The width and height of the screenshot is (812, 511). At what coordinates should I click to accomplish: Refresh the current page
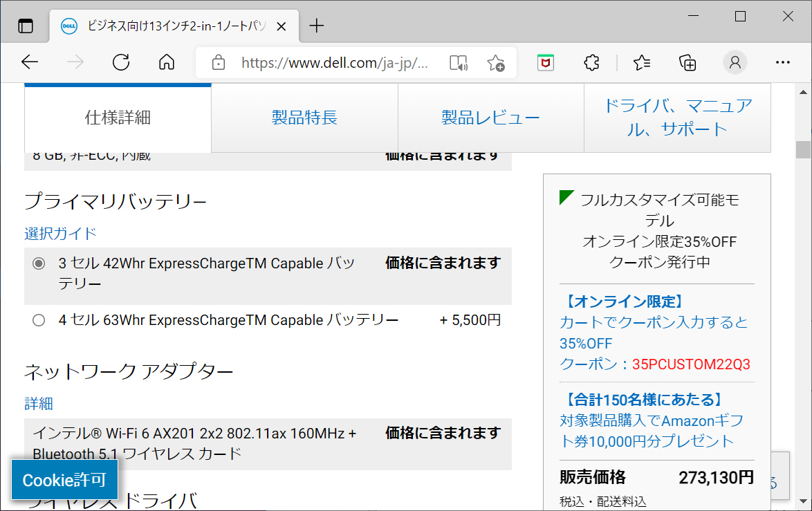(x=121, y=63)
